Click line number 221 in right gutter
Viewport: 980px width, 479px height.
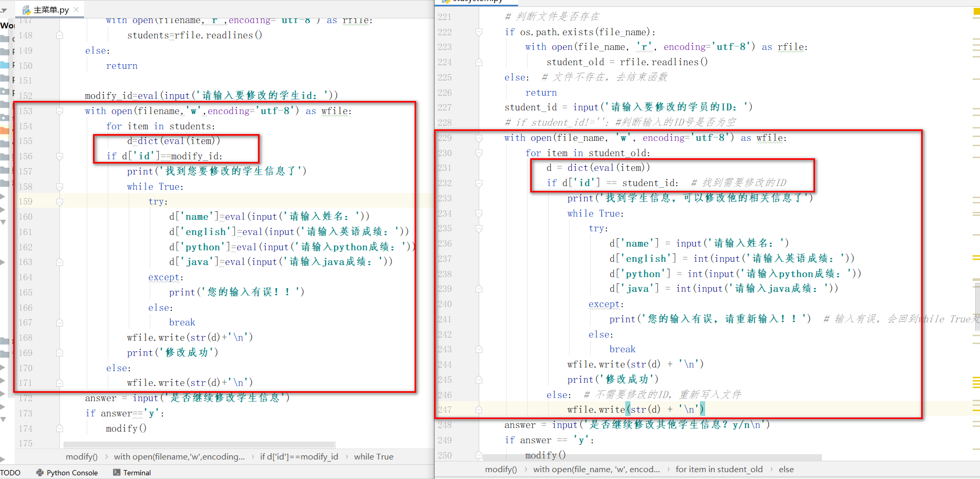[x=445, y=17]
